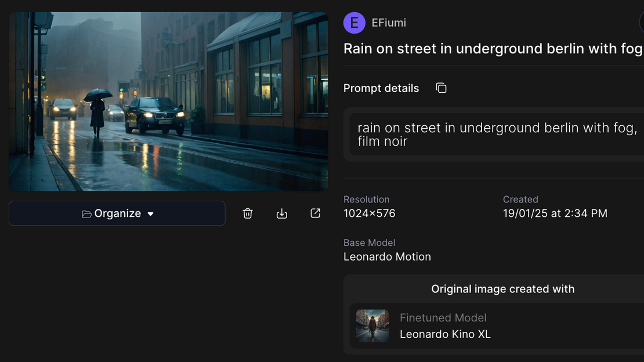Select the Base Model label Leonardo Motion
This screenshot has height=362, width=644.
[x=387, y=256]
